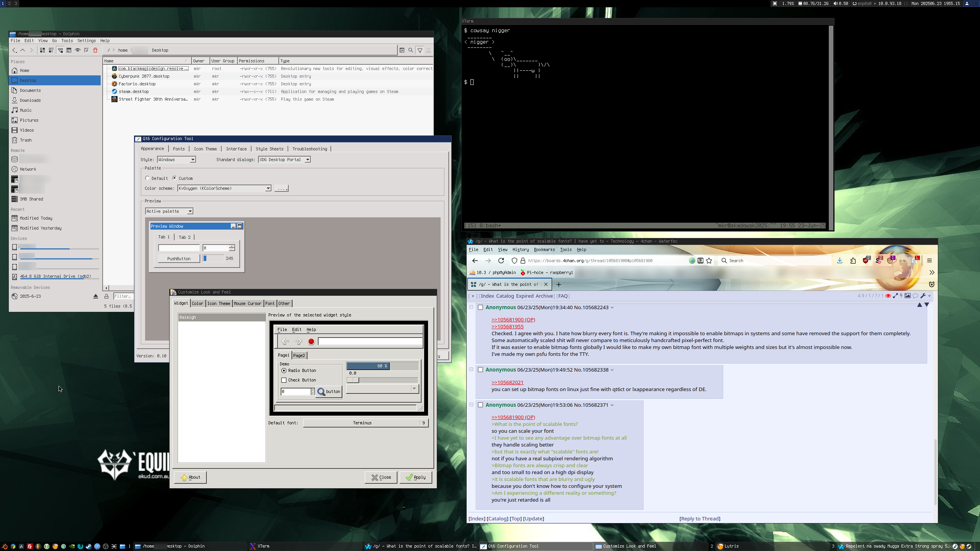Select the Raleigh widget theme
The image size is (980, 551).
[222, 317]
